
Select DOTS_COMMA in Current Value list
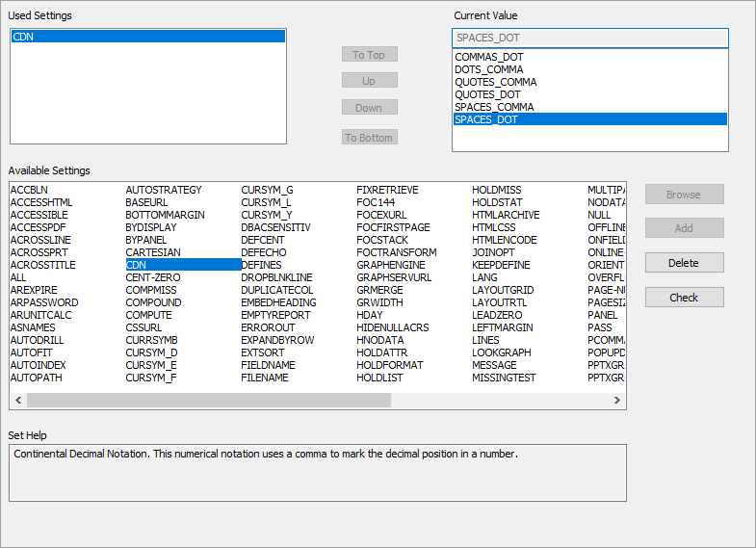coord(489,69)
